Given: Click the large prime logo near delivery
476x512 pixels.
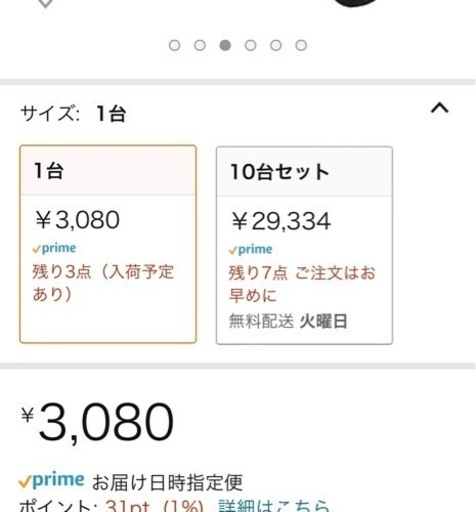Looking at the screenshot, I should point(51,481).
